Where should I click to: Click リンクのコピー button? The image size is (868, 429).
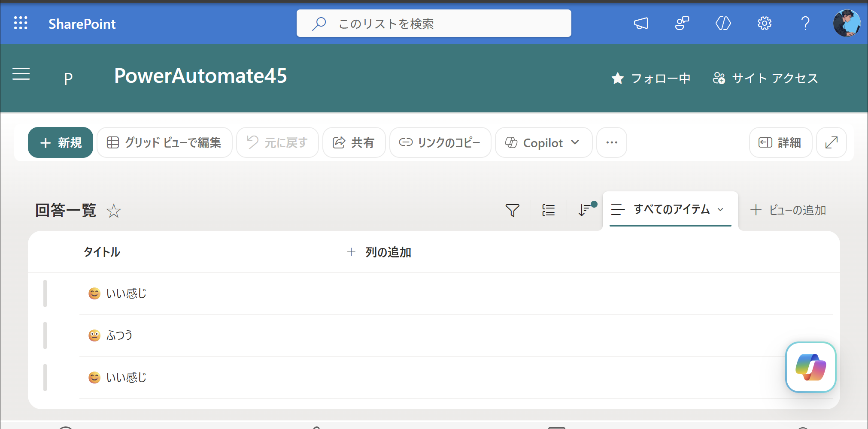[x=440, y=142]
